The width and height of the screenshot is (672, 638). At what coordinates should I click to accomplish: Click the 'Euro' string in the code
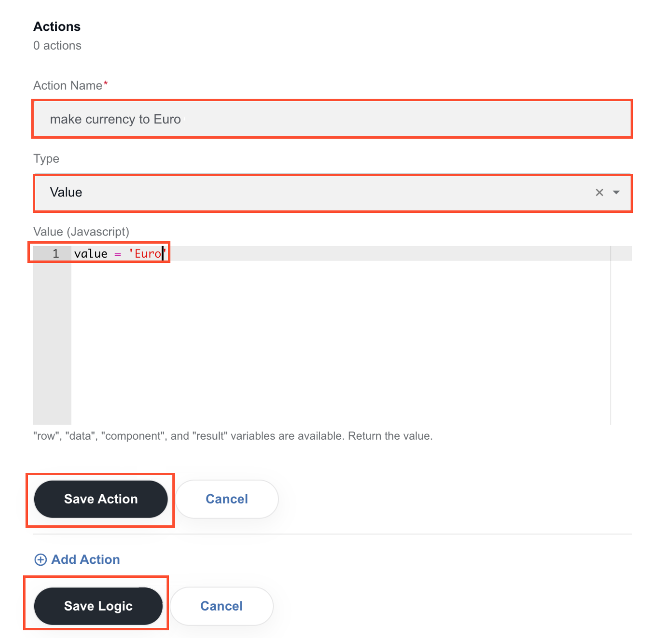coord(147,254)
